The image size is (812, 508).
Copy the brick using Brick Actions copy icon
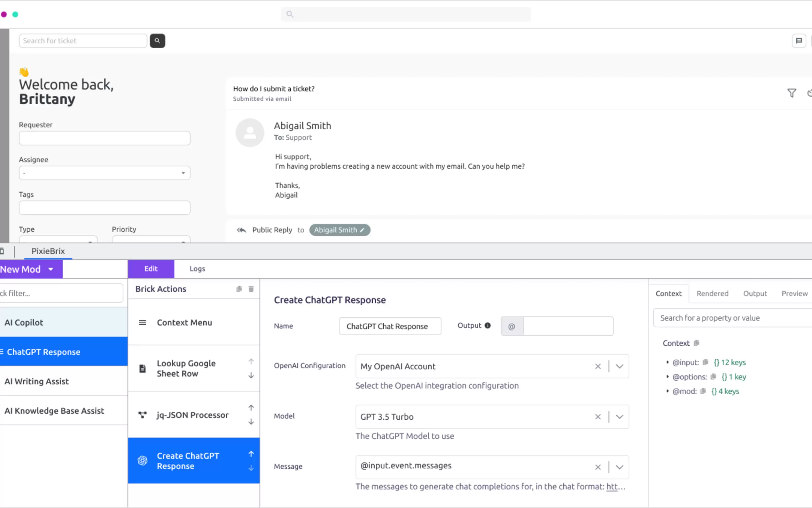pos(239,289)
